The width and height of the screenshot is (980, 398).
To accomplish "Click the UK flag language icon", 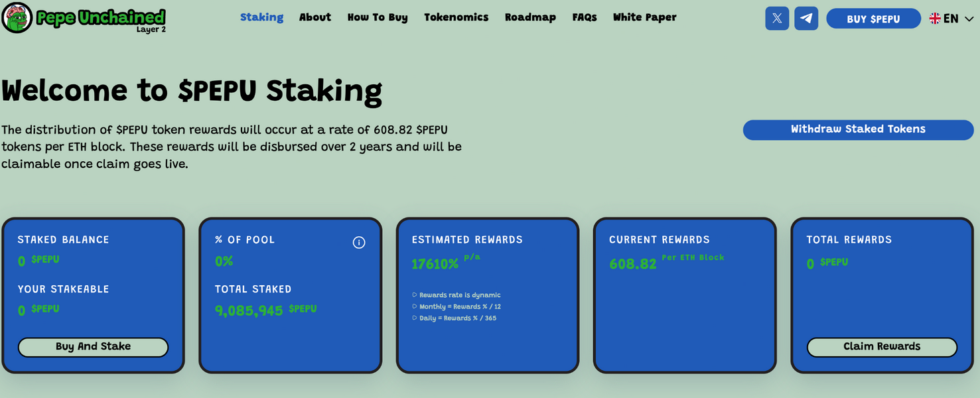I will [935, 19].
